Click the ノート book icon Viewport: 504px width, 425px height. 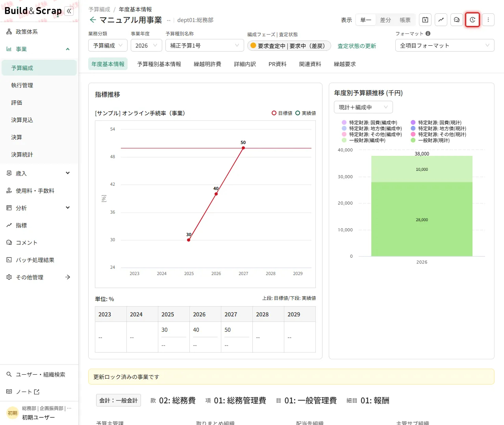[9, 392]
